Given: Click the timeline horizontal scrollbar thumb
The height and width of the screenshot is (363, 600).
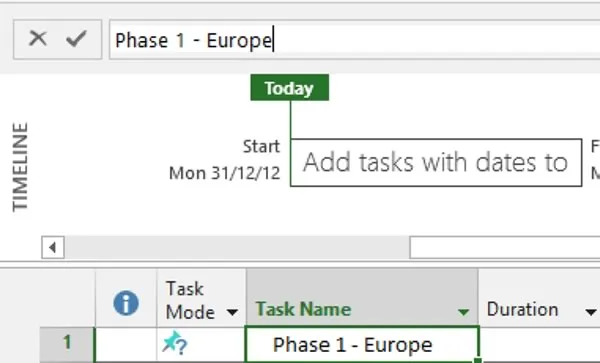Looking at the screenshot, I should (505, 247).
